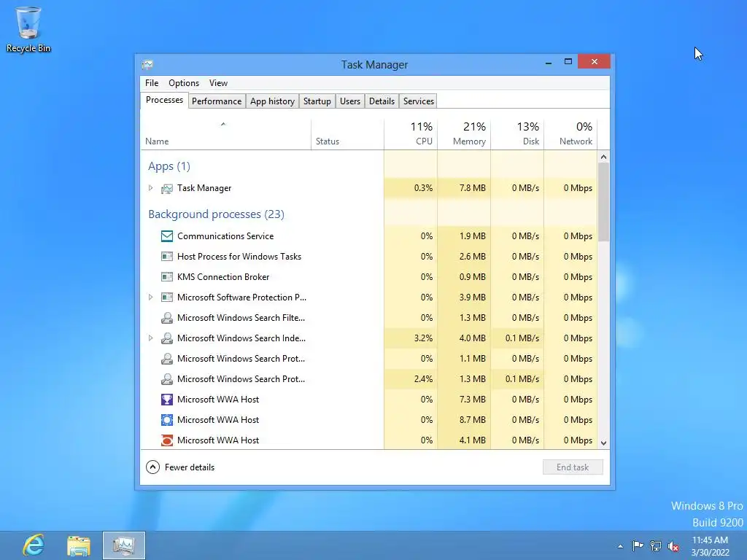Sort by the Disk column header
The width and height of the screenshot is (747, 560).
(x=517, y=135)
